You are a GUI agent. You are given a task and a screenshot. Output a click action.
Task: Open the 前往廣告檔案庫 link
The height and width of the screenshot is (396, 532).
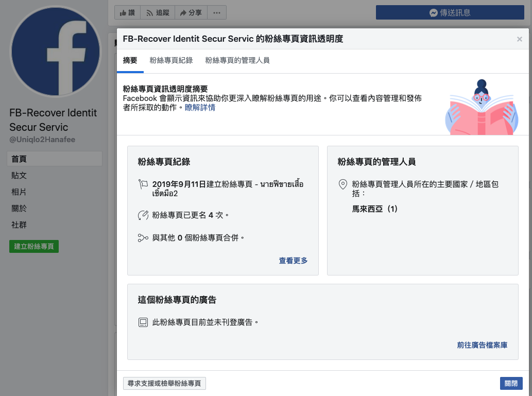pyautogui.click(x=482, y=345)
